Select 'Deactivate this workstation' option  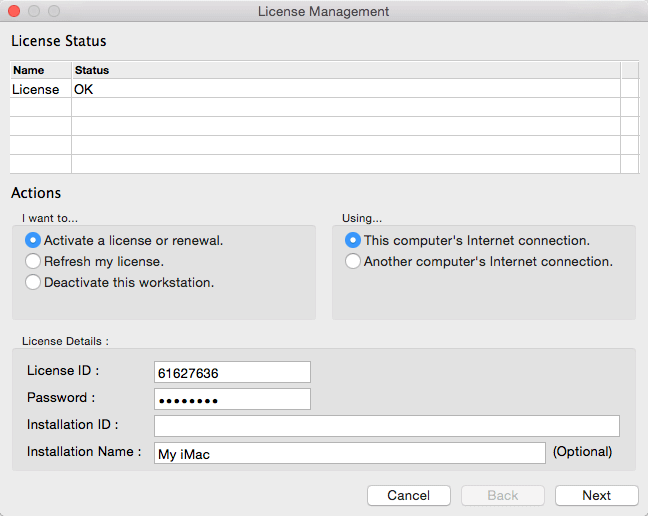click(34, 282)
